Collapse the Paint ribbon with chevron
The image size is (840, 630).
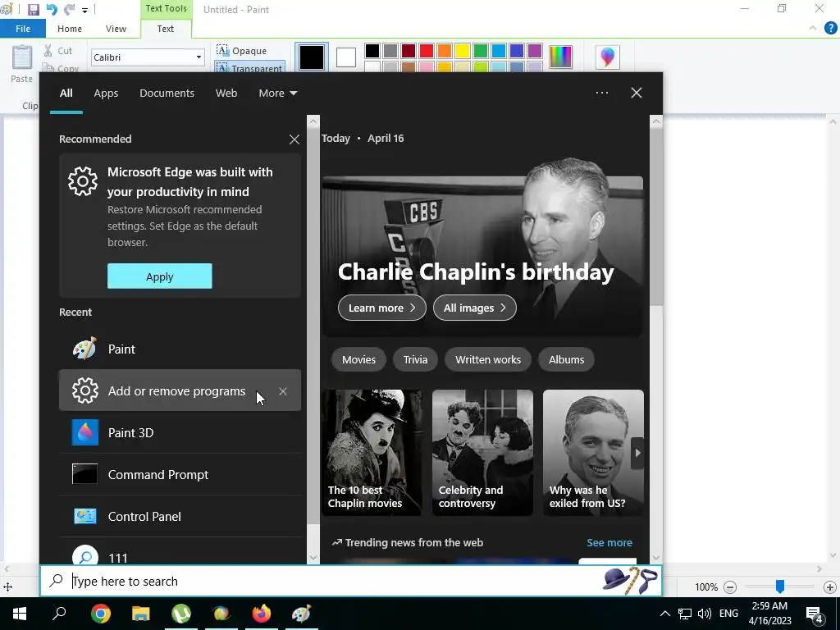(813, 28)
